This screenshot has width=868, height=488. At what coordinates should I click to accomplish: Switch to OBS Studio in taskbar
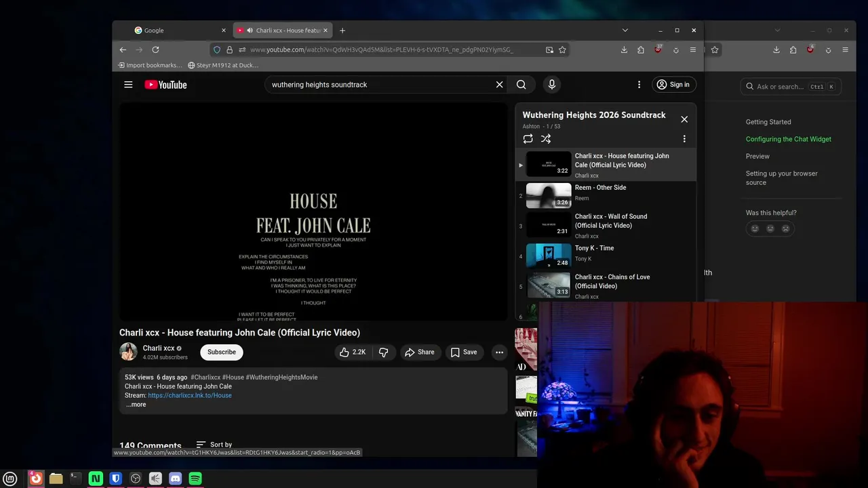tap(136, 479)
